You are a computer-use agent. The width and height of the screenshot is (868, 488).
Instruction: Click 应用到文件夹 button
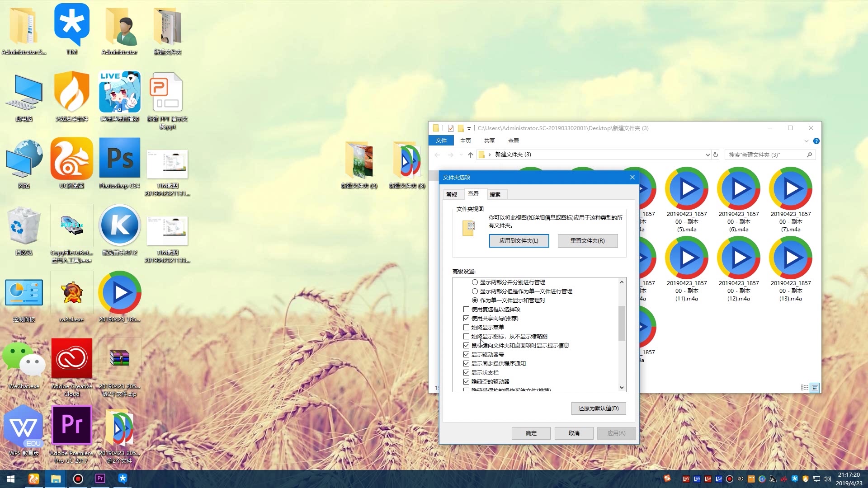(x=519, y=241)
